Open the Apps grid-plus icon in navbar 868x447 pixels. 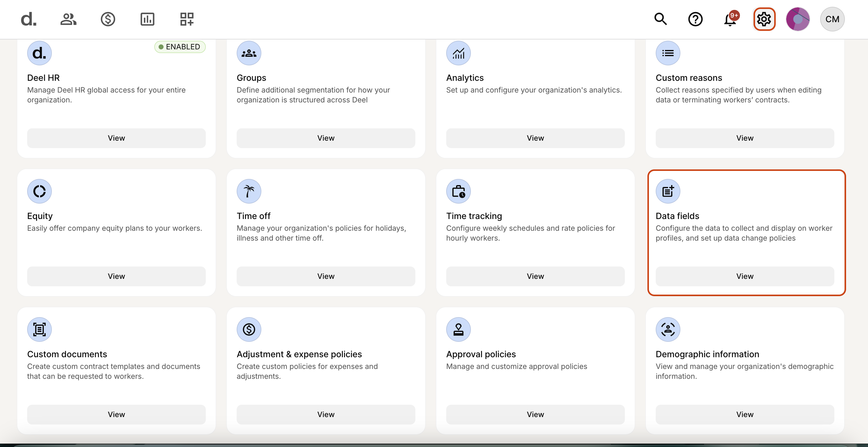(x=187, y=19)
